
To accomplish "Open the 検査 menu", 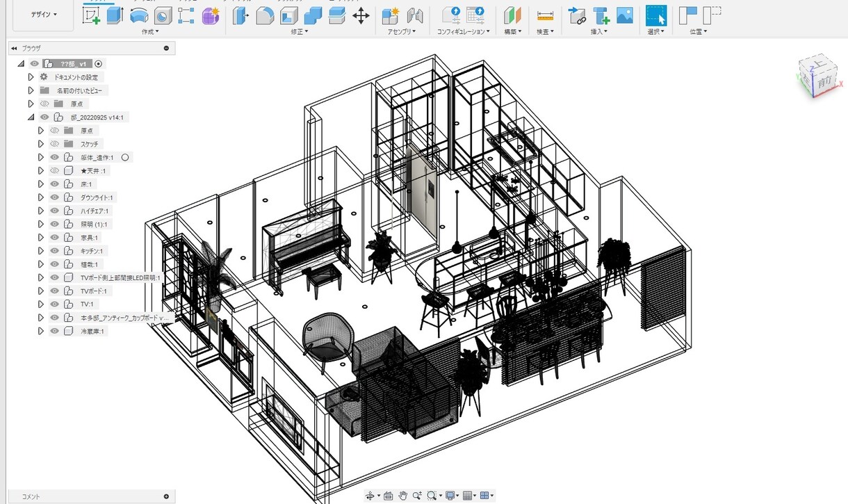I will pos(545,32).
